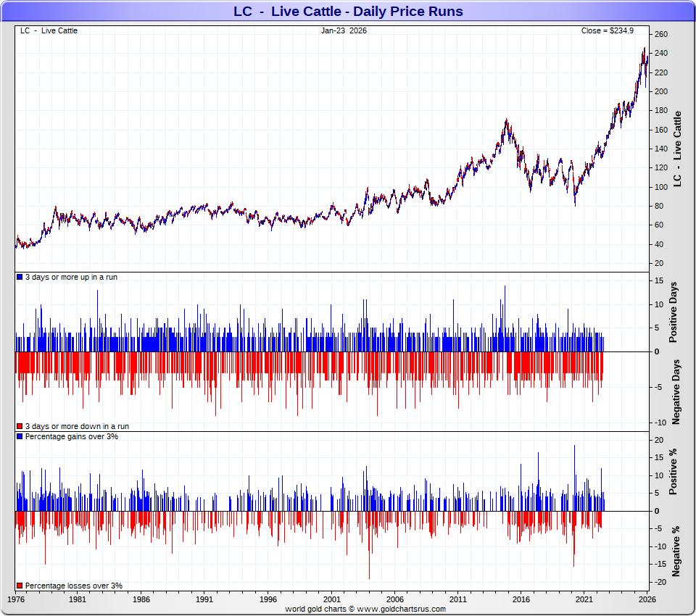Click the 260 value on the price axis
Screen dimensions: 696x616
tap(660, 35)
